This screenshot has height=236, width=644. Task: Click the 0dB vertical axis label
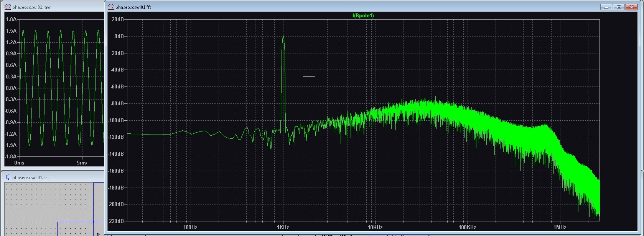coord(119,36)
